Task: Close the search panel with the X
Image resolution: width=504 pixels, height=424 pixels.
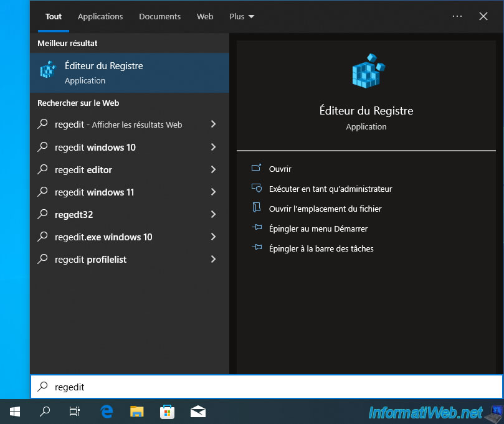Action: [483, 16]
